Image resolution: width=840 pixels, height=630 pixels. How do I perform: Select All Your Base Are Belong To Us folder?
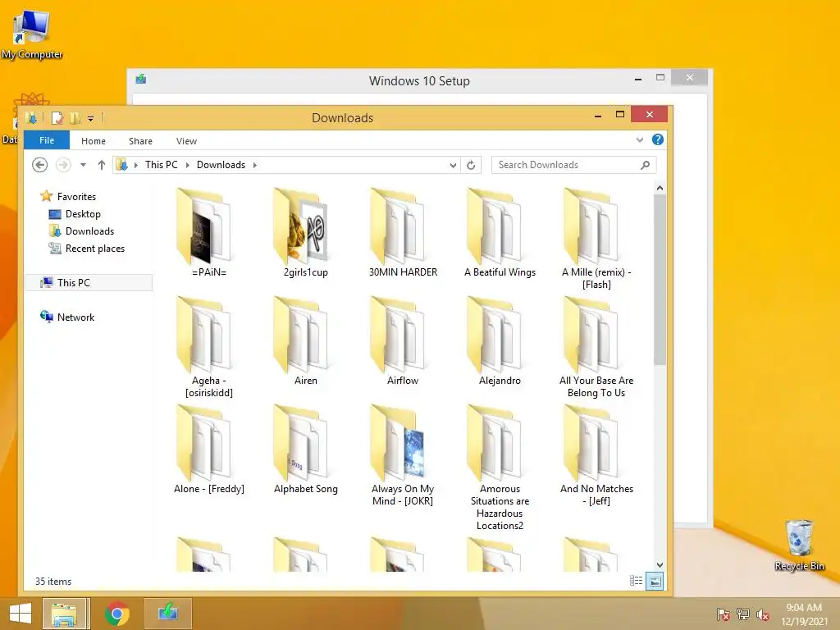point(596,346)
